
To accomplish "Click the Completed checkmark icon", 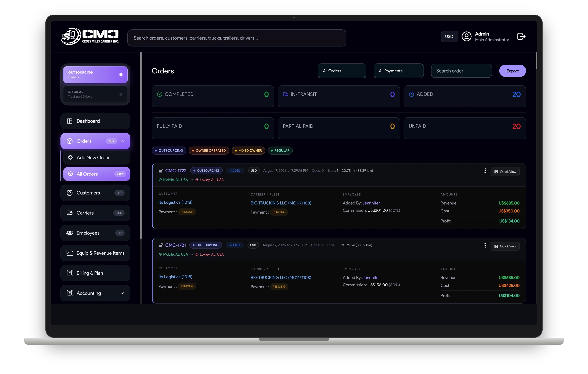I will point(159,94).
